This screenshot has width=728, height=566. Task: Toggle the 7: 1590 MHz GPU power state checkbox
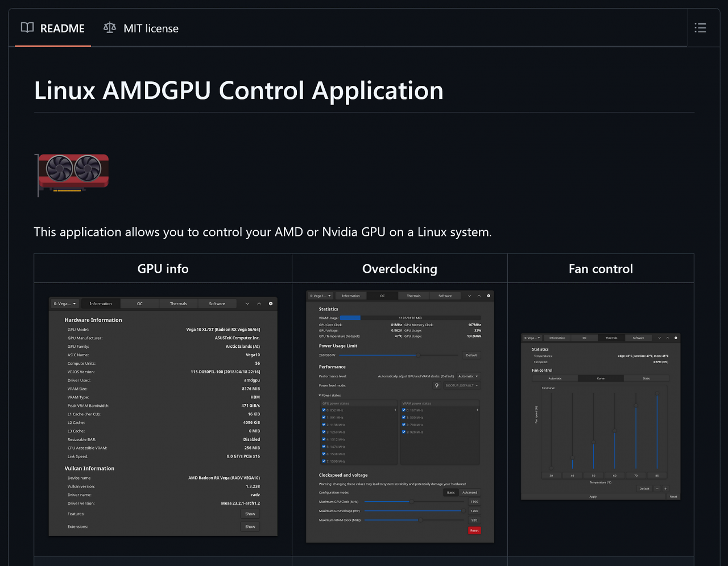point(324,461)
